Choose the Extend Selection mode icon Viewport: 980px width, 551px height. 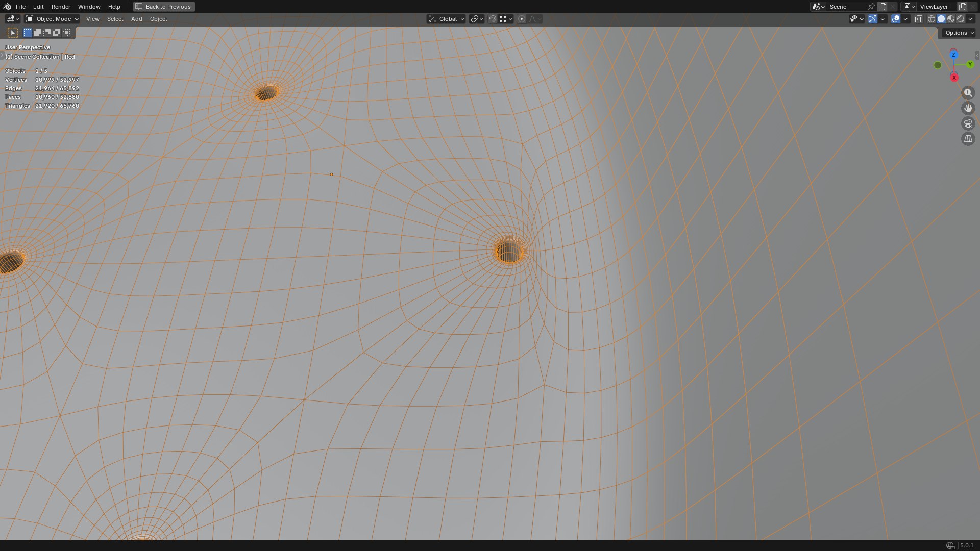click(x=37, y=33)
